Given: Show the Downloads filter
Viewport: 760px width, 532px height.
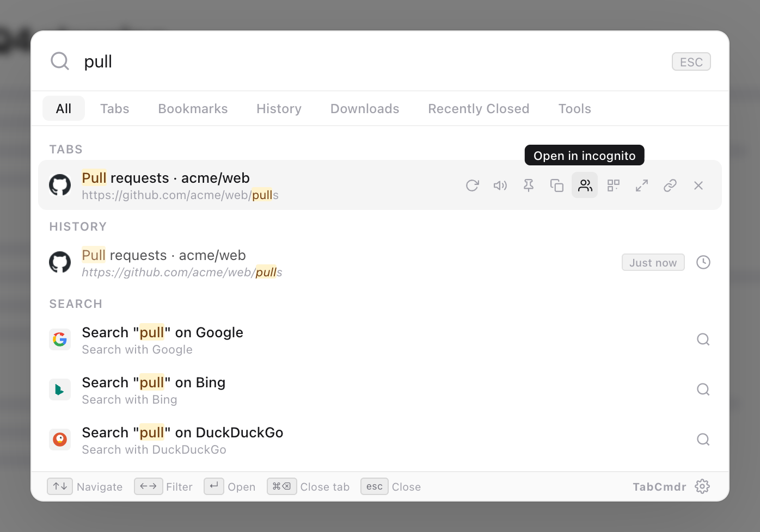Looking at the screenshot, I should (365, 109).
